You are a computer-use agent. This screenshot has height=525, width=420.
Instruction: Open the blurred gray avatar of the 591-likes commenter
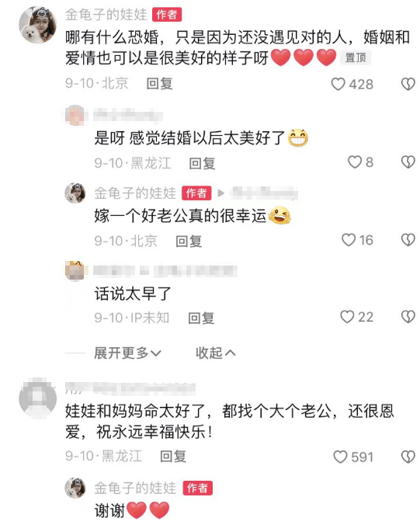37,398
